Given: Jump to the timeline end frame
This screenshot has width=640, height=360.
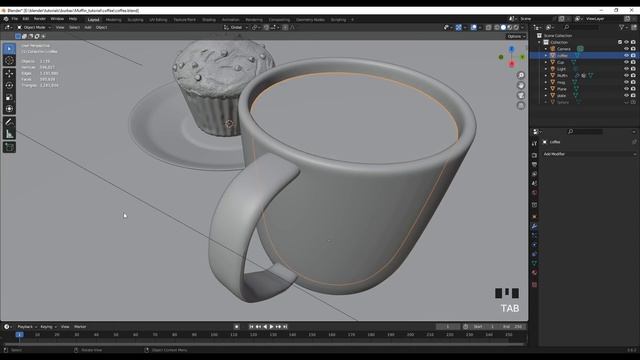Looking at the screenshot, I should (285, 327).
